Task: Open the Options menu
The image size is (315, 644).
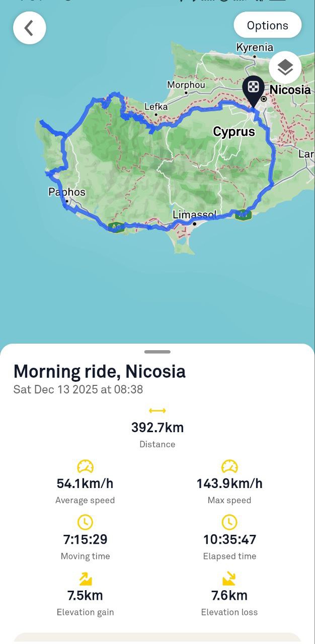Action: point(267,25)
